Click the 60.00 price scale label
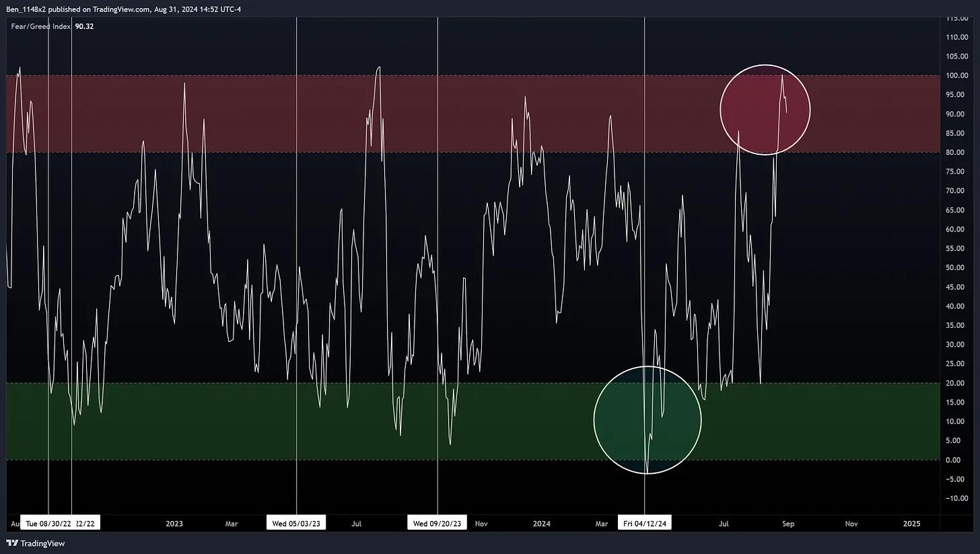 pyautogui.click(x=956, y=229)
